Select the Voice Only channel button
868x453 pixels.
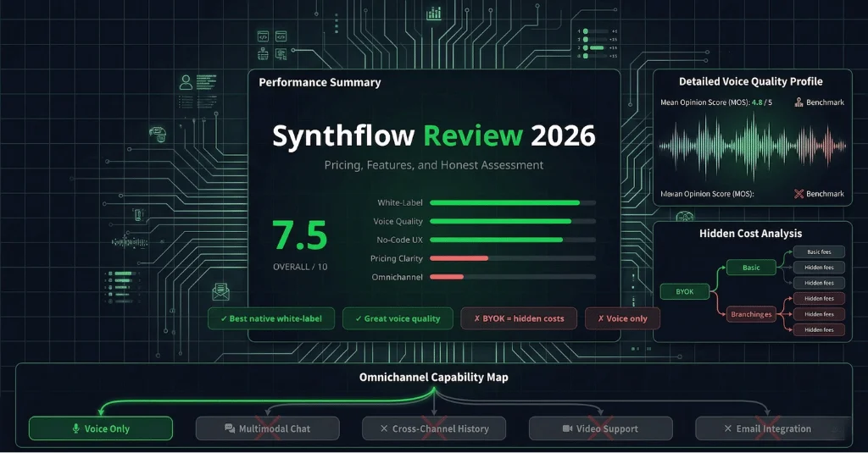[101, 428]
